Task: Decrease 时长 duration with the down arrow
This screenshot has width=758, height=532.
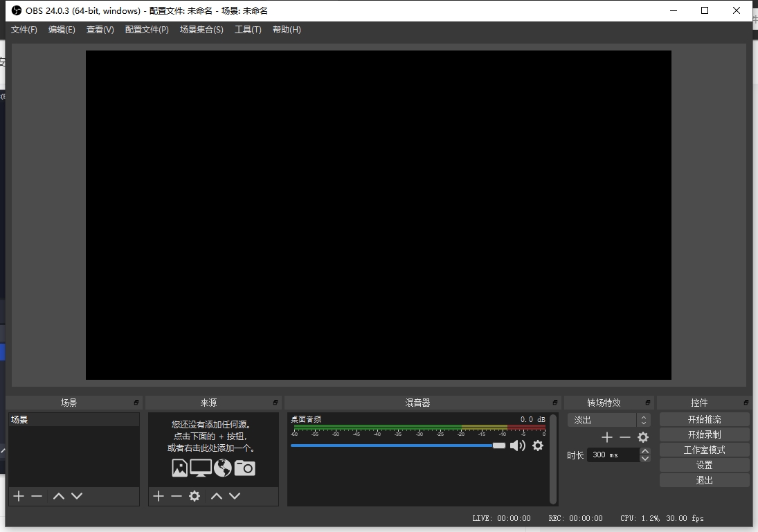Action: tap(645, 459)
